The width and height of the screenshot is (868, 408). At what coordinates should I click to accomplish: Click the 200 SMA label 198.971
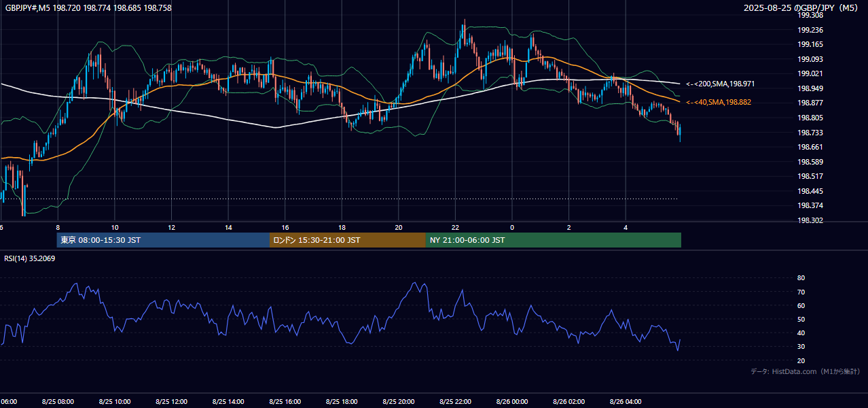click(720, 84)
